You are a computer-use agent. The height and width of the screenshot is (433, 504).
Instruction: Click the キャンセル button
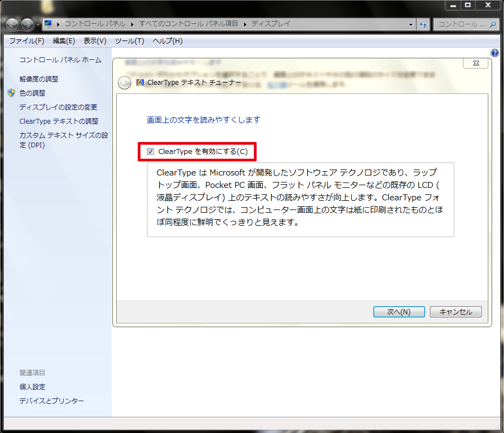455,312
